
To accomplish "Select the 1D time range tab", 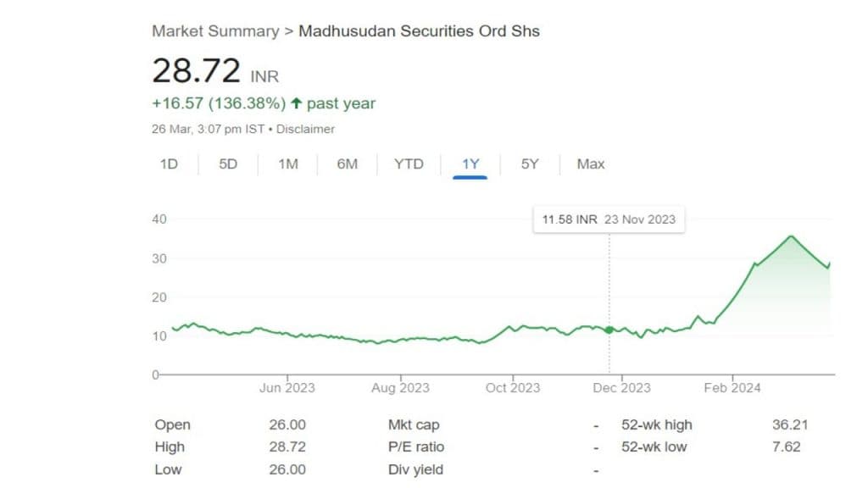I will click(169, 164).
